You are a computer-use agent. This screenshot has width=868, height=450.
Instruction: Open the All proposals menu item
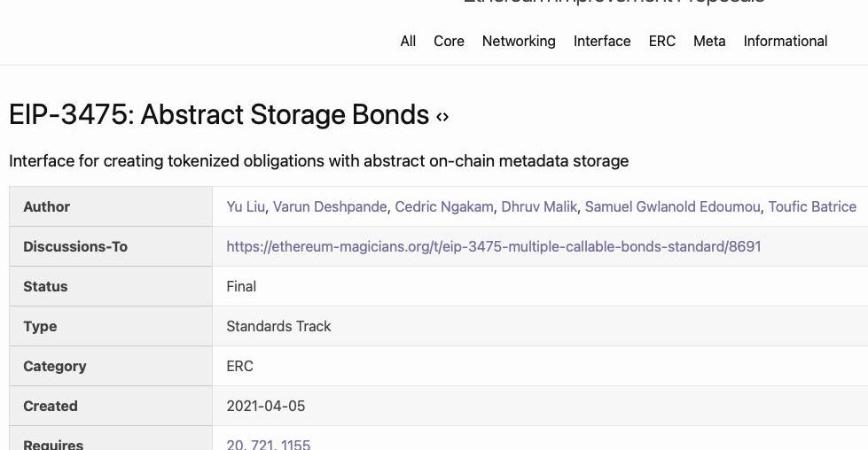coord(408,41)
